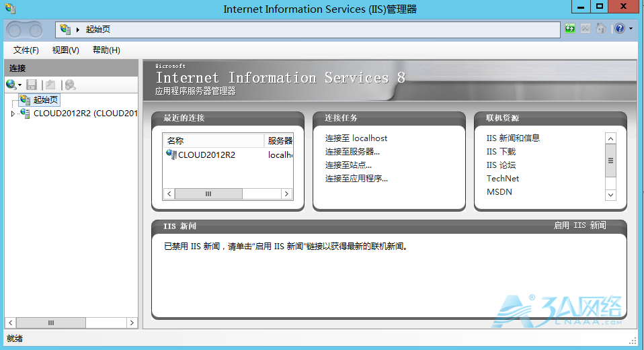Click left scroll arrow of recent connections list

(169, 193)
